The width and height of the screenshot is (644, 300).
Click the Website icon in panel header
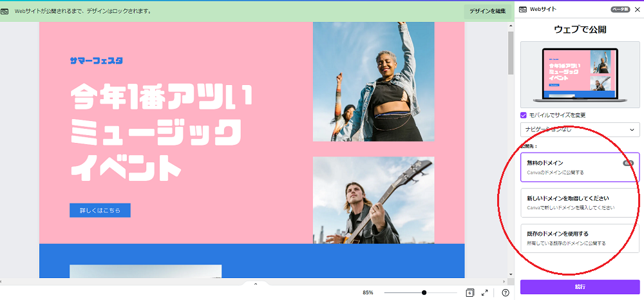(x=523, y=10)
